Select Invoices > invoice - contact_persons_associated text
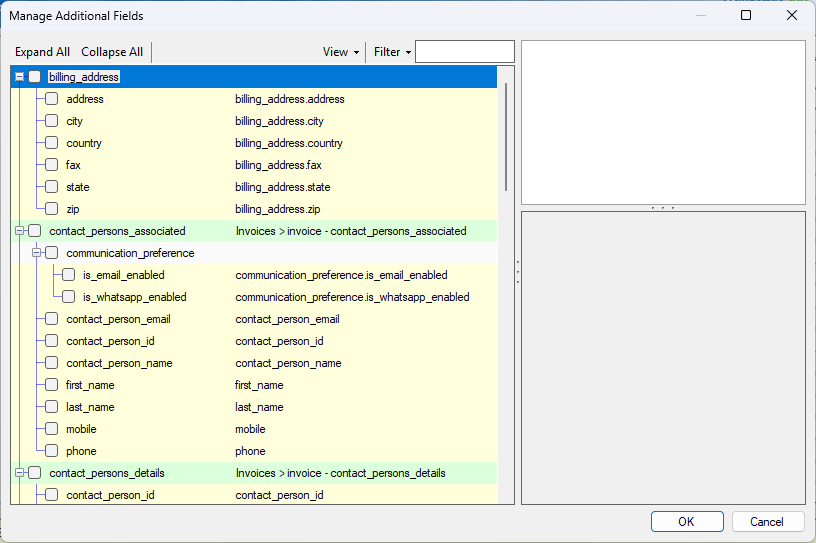816x543 pixels. click(x=351, y=231)
